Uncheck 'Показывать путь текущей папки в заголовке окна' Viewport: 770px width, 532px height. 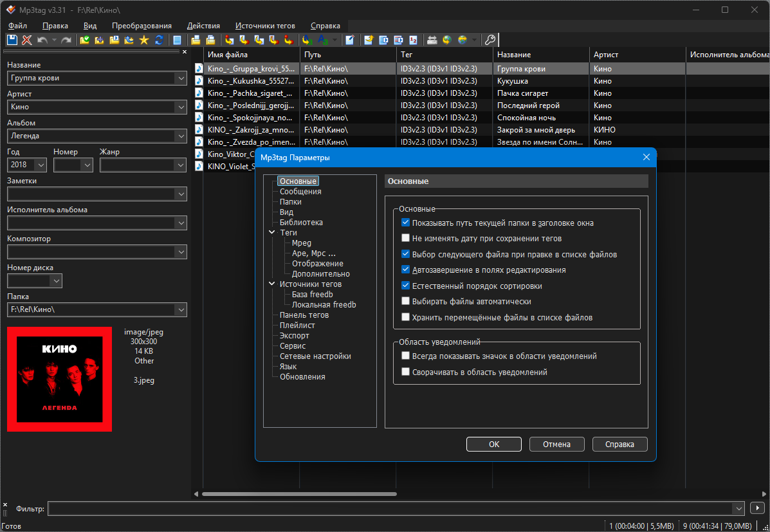(x=405, y=223)
